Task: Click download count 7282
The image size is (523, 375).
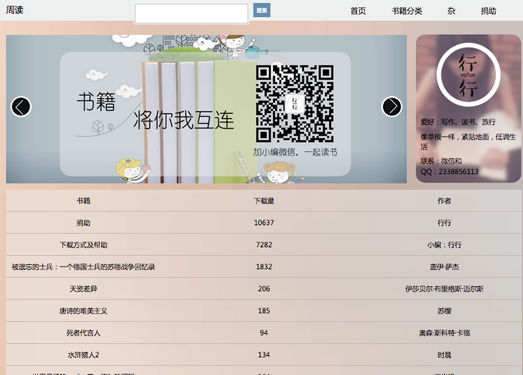Action: coord(264,245)
